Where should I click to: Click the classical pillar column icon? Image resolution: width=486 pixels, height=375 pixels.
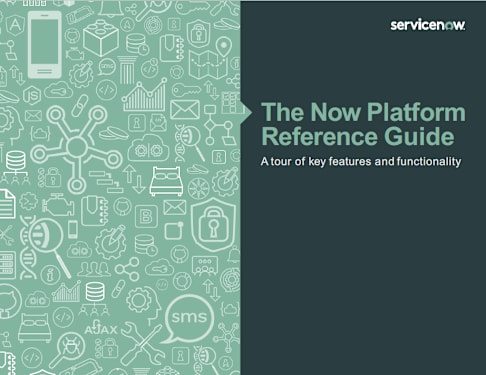tap(127, 70)
